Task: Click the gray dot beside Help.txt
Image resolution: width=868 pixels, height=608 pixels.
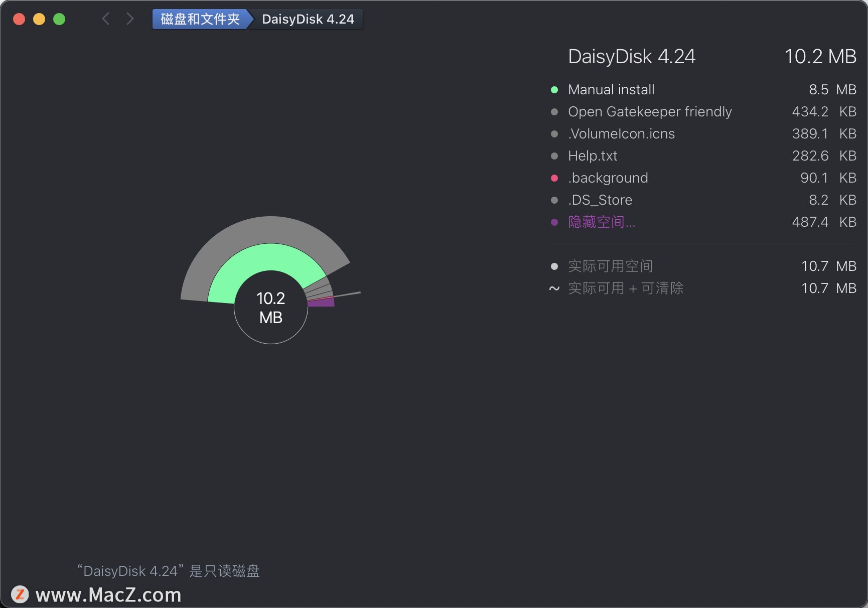Action: coord(554,156)
